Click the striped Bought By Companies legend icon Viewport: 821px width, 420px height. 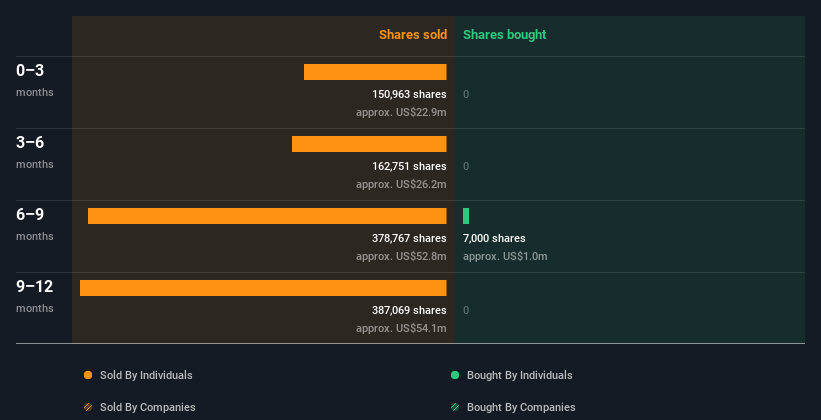[x=455, y=407]
